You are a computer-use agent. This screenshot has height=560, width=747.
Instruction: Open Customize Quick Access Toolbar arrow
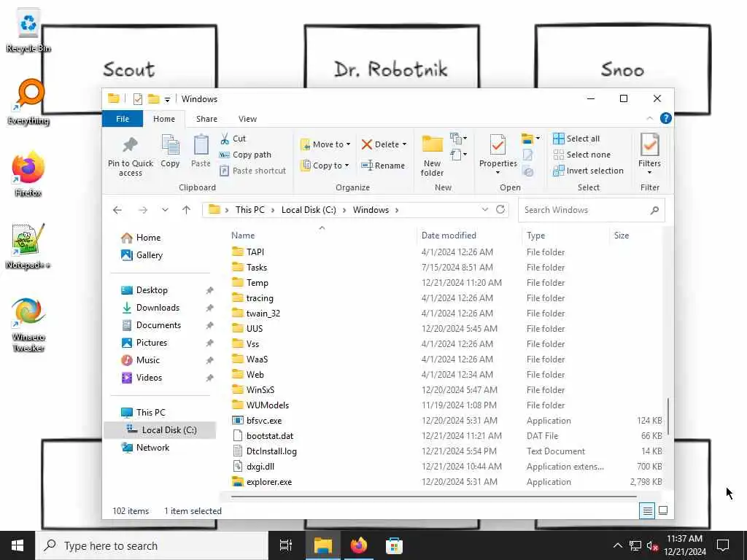[x=167, y=99]
